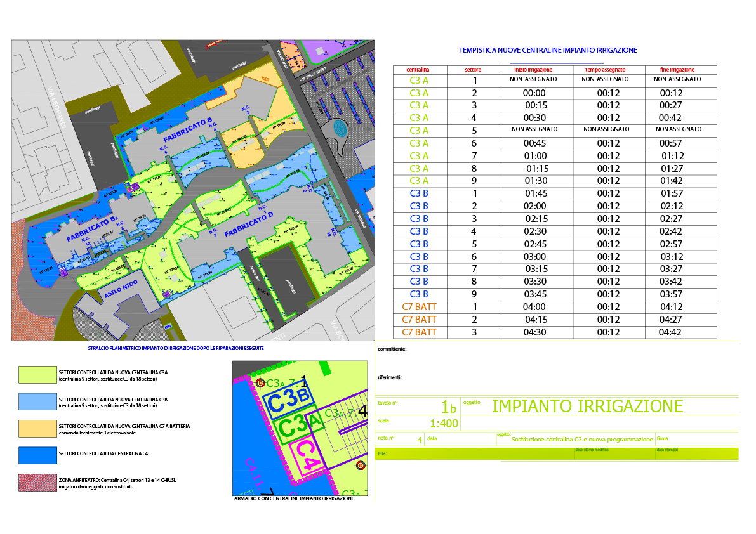Click the 'ARMADIO CON CENTRALINE IMPIANTO IRRIGAZIONE' caption
Screen dimensions: 756x534
294,498
